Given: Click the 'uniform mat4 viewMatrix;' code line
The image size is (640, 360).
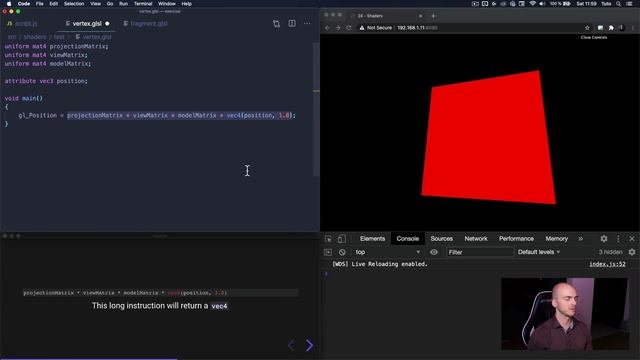Looking at the screenshot, I should (46, 55).
